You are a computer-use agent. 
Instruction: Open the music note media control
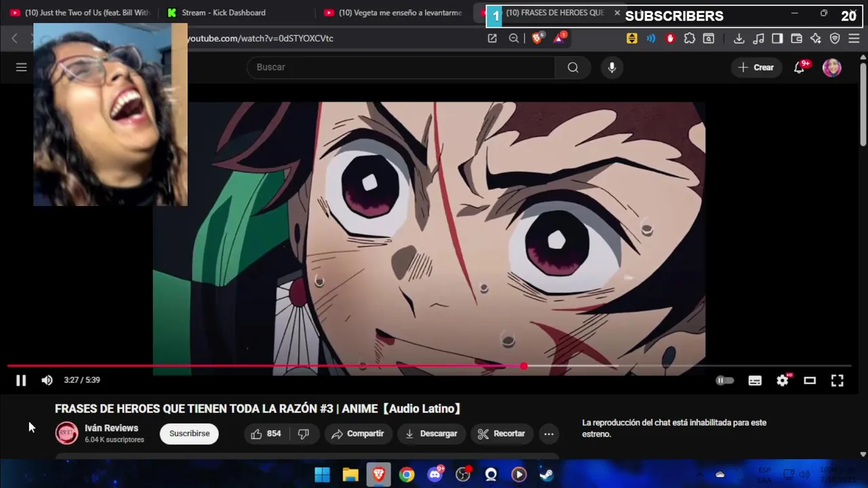click(759, 39)
